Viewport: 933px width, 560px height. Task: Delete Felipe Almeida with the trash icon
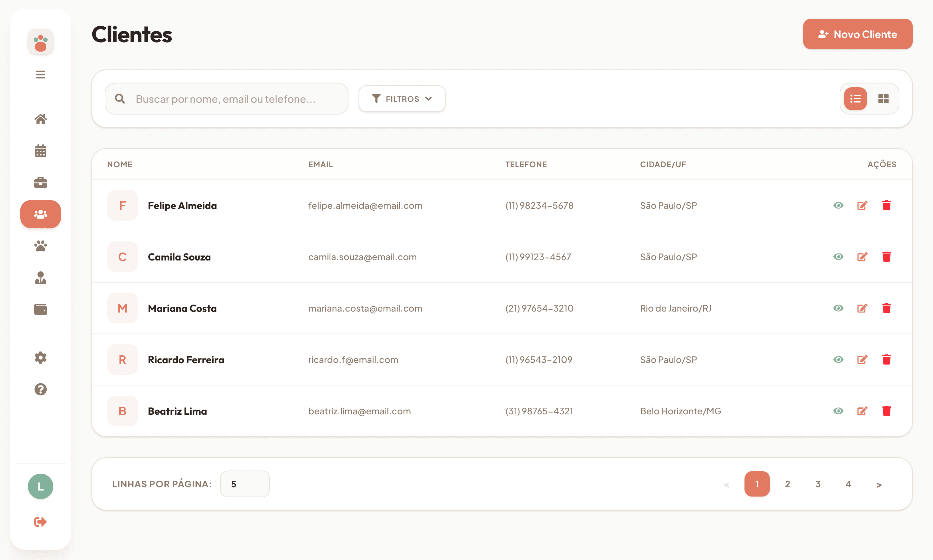[x=887, y=205]
